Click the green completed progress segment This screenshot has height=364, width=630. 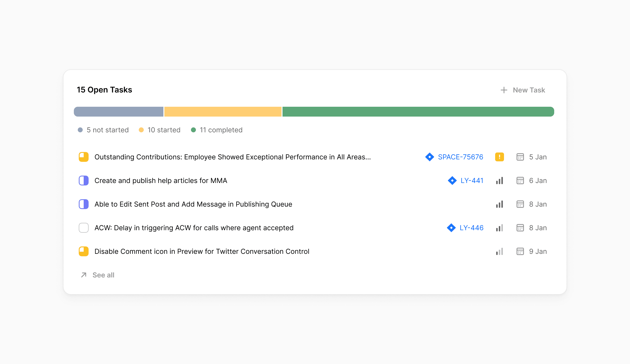click(418, 112)
